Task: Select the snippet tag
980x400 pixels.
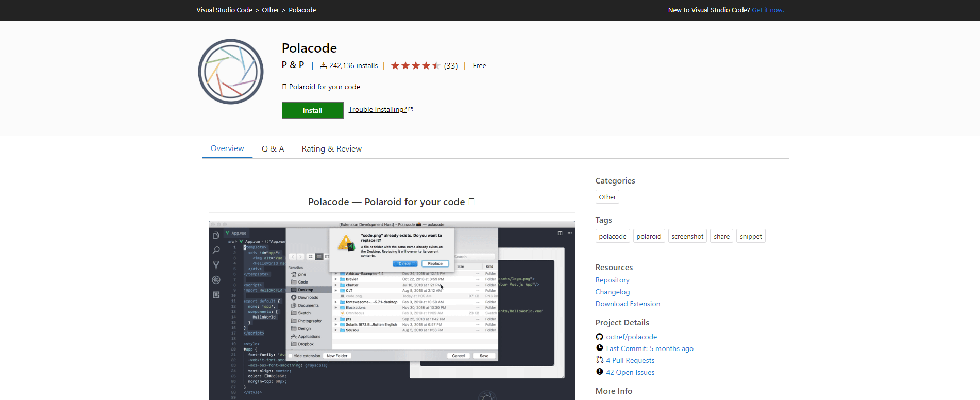Action: (x=751, y=236)
